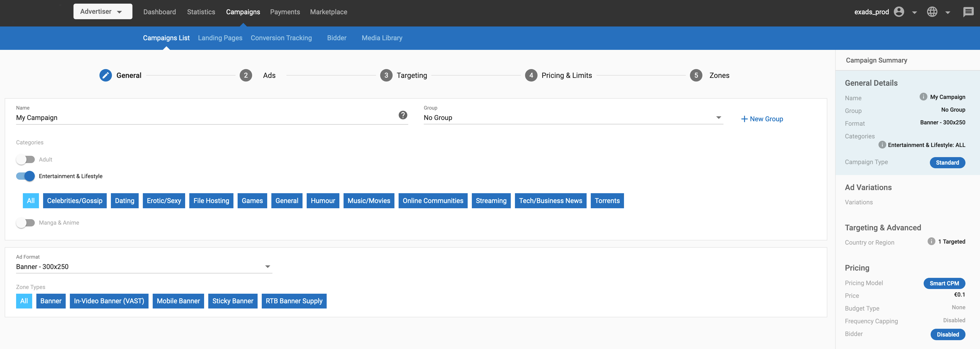This screenshot has height=349, width=980.
Task: Open the Advertiser role dropdown
Action: pos(103,11)
